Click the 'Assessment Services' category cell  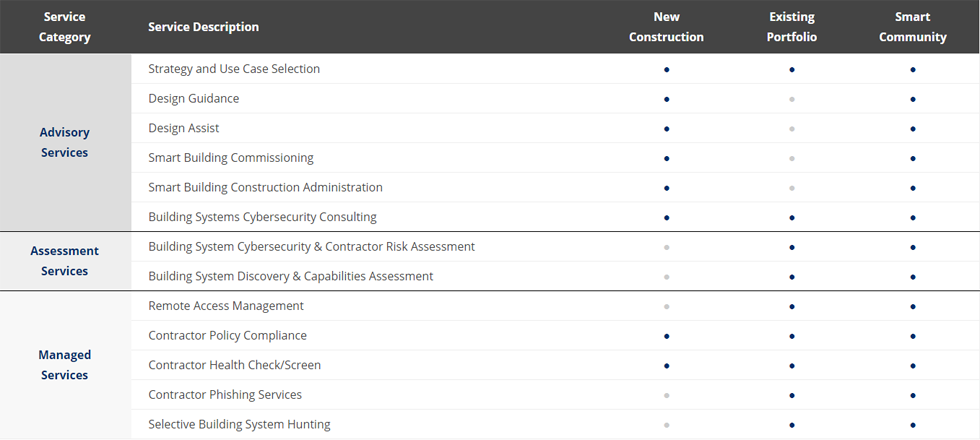(x=65, y=261)
